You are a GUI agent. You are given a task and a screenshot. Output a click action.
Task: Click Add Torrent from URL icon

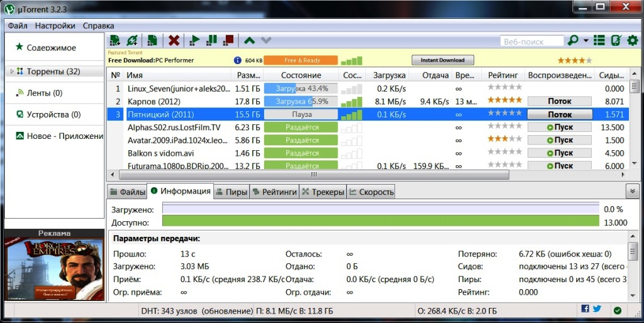tap(132, 40)
